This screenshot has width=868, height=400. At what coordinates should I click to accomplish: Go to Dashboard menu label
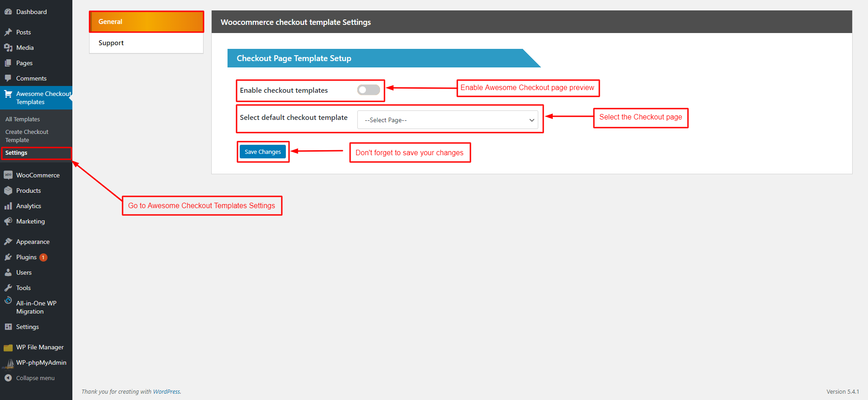31,12
